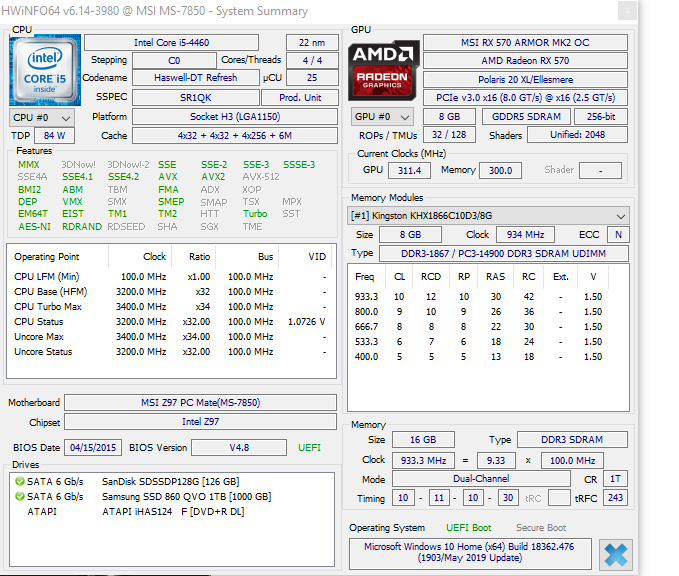
Task: Select the Samsung SSD 860 QVO 1TB entry
Action: pos(187,497)
